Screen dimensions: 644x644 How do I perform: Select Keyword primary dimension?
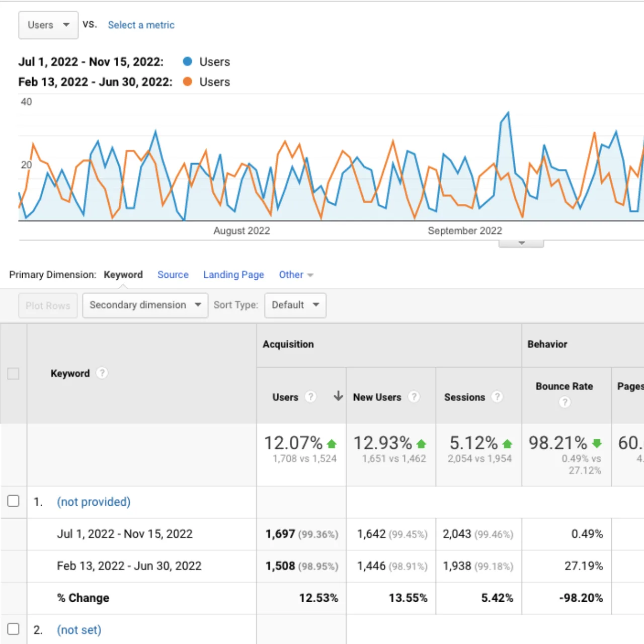pos(123,275)
